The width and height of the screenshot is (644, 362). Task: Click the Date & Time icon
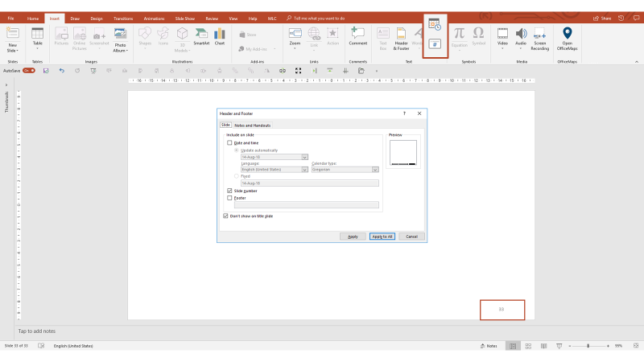pyautogui.click(x=435, y=24)
